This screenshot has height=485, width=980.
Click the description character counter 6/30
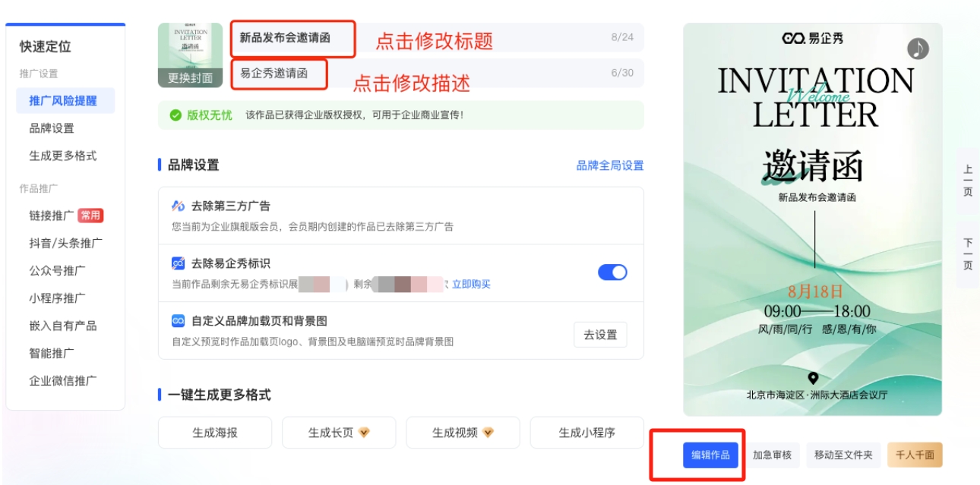[622, 73]
